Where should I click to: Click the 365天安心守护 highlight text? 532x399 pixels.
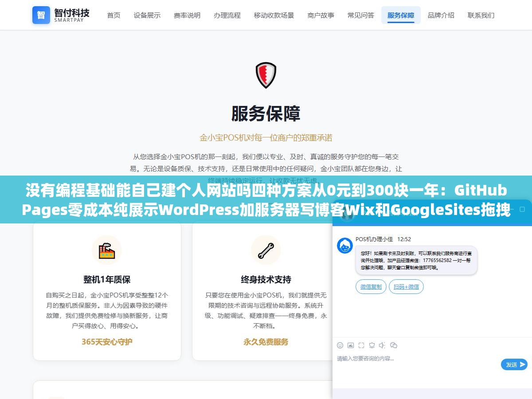107,342
